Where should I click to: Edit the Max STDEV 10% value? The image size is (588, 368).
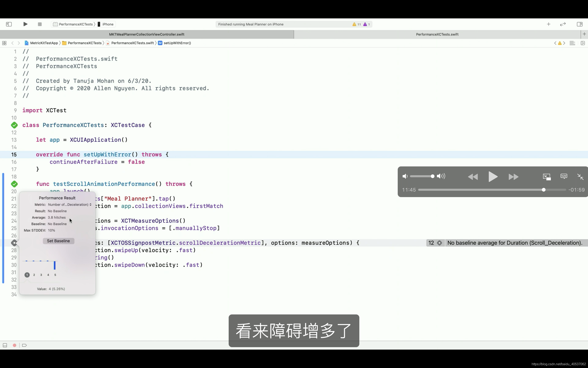tap(51, 230)
